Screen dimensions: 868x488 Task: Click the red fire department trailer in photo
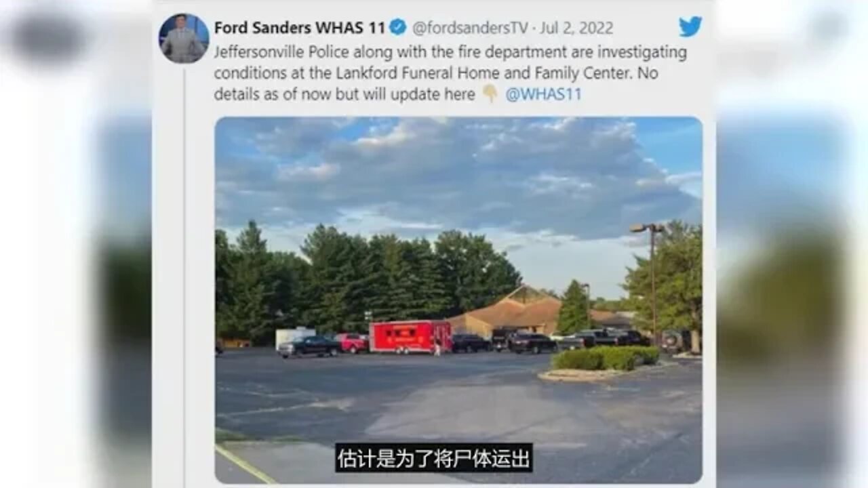pos(410,337)
